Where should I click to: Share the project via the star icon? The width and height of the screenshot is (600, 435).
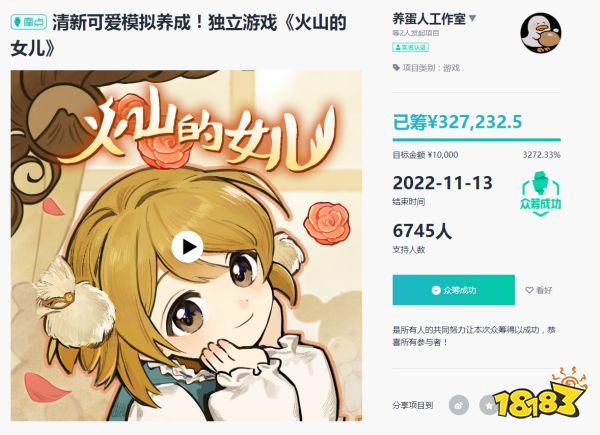point(489,405)
